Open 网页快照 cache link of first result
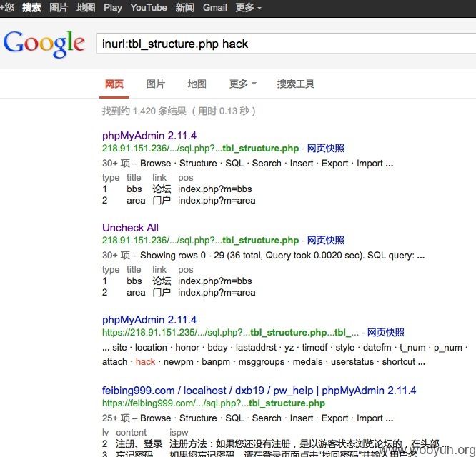476x457 pixels. click(x=326, y=149)
